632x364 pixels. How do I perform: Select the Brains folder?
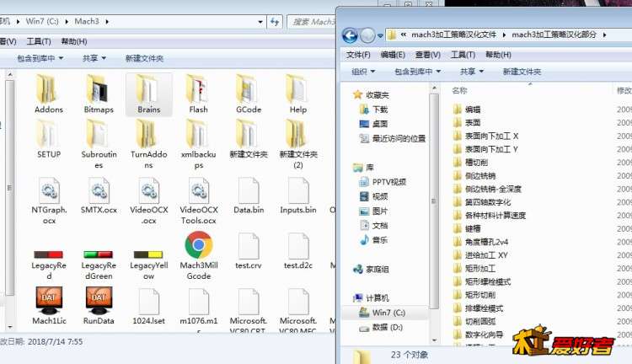point(148,94)
